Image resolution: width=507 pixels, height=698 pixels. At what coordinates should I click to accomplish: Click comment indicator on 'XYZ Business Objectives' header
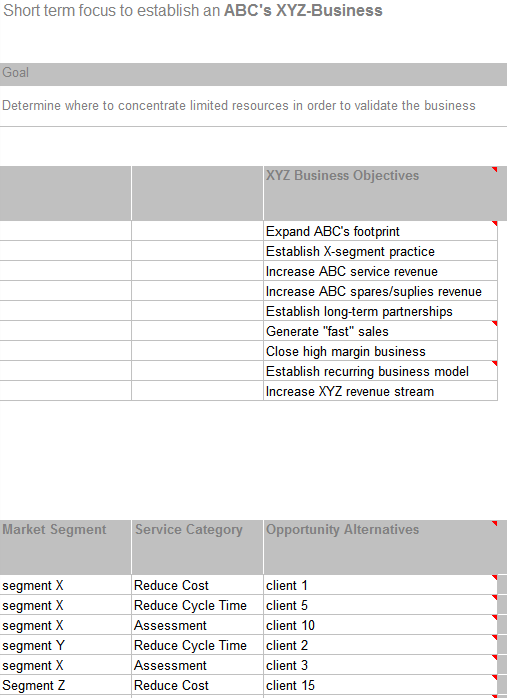(495, 169)
